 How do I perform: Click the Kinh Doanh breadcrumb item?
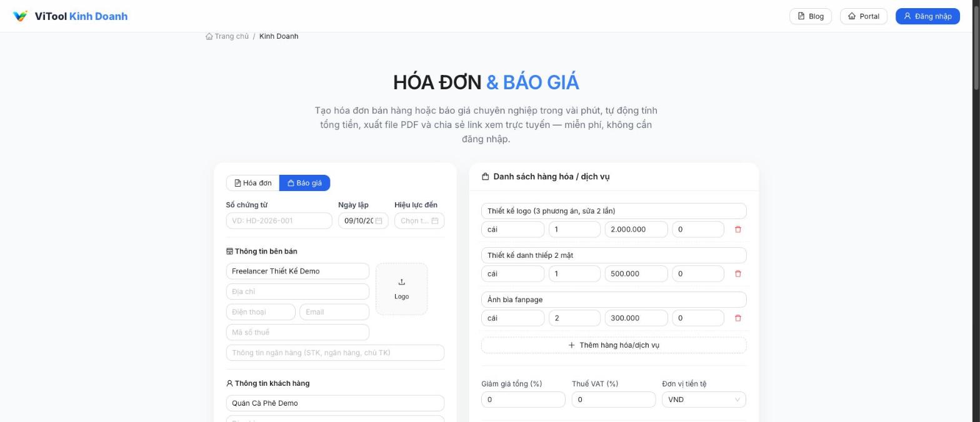pyautogui.click(x=279, y=36)
